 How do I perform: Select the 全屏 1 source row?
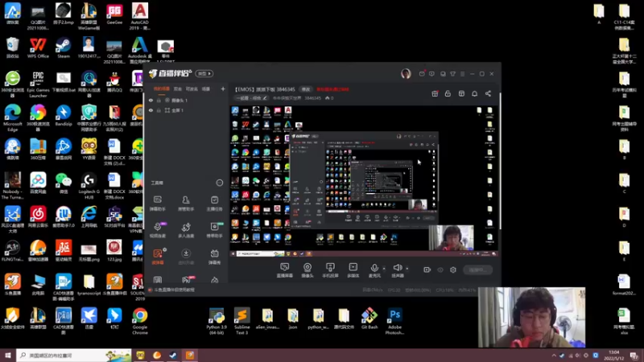click(x=187, y=110)
